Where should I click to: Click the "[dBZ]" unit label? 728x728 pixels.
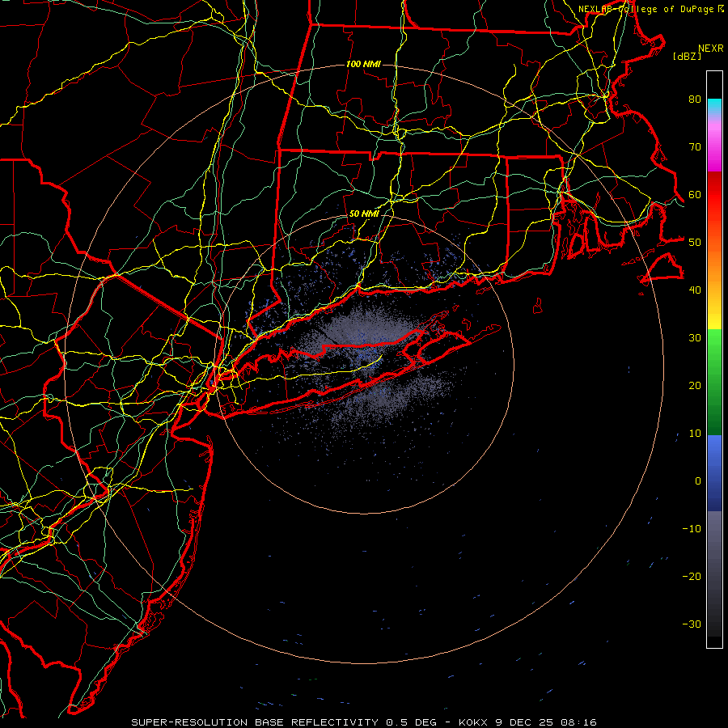click(x=687, y=56)
